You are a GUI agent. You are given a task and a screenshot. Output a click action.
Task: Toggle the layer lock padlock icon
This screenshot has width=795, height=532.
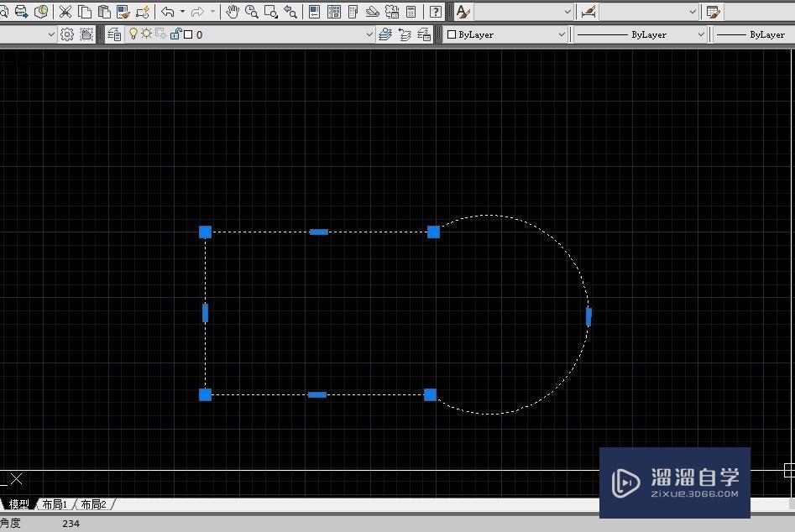point(177,34)
